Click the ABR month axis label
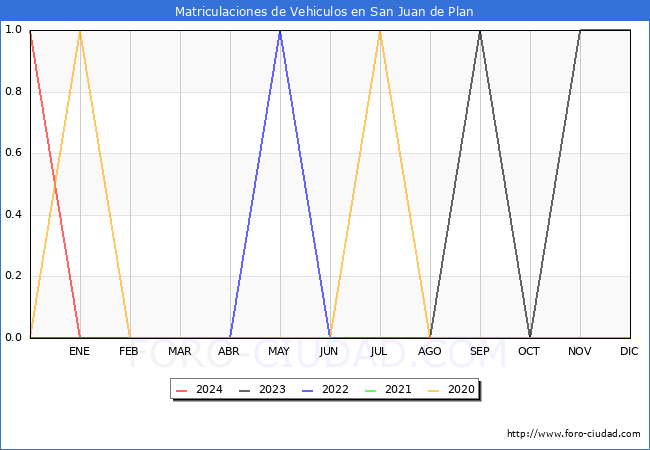Screen dimensions: 650x450 pyautogui.click(x=229, y=351)
